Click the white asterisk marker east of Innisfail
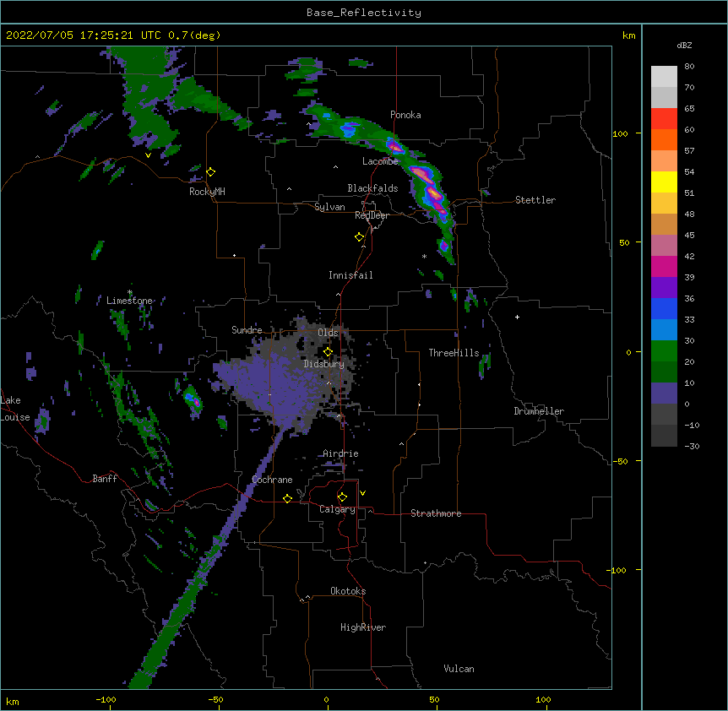The width and height of the screenshot is (728, 711). tap(424, 256)
